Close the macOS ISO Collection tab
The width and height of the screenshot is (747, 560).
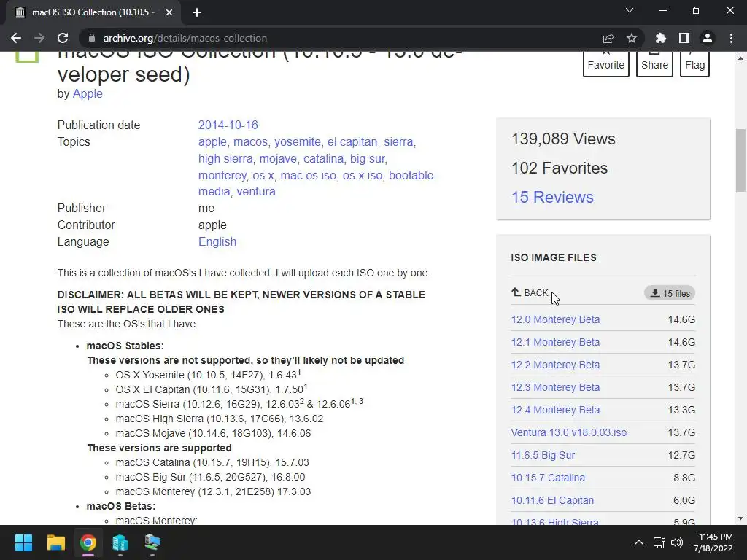click(x=169, y=12)
